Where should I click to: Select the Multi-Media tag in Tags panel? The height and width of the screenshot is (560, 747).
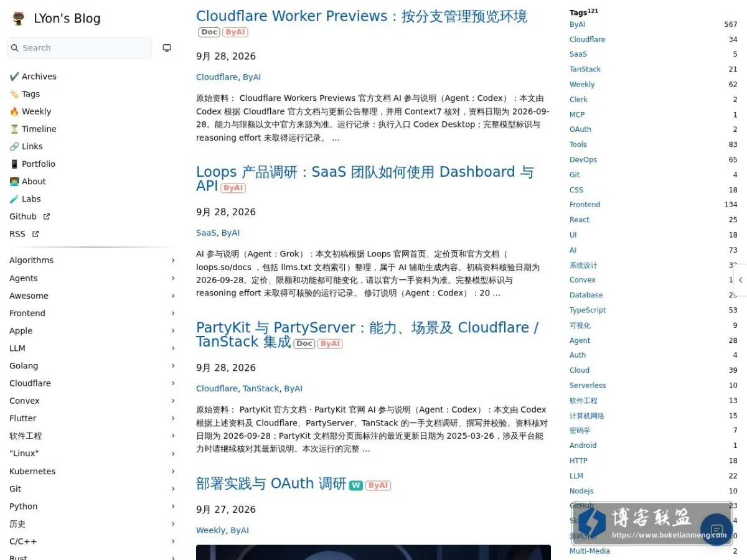coord(590,551)
